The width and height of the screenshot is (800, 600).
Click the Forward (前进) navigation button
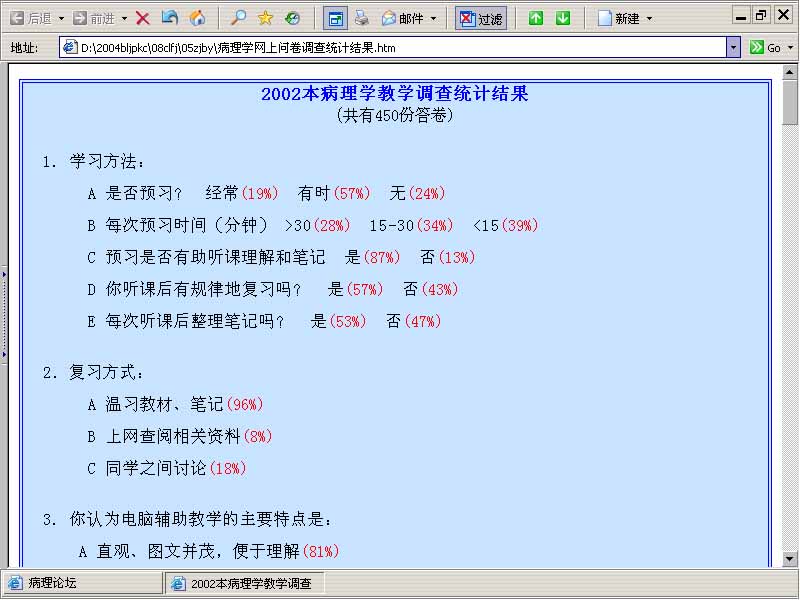[94, 19]
